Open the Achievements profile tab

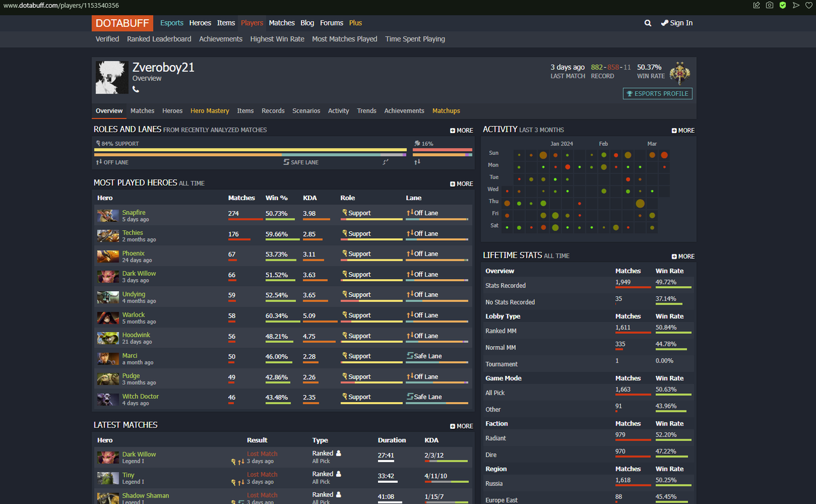click(x=404, y=111)
